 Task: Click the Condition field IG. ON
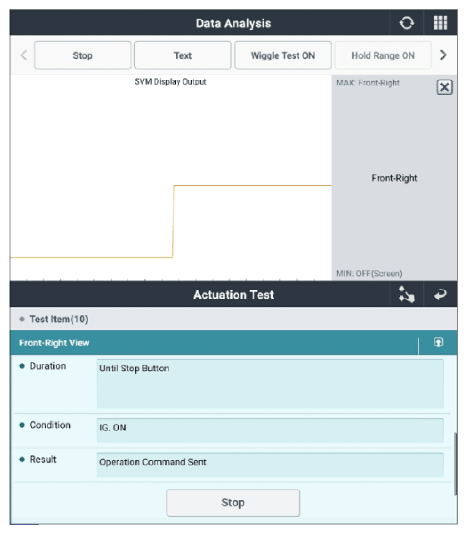270,430
